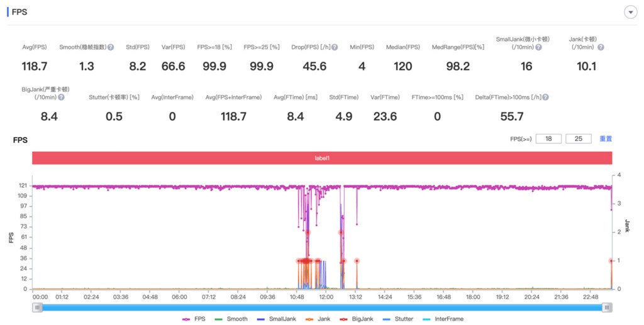This screenshot has height=325, width=644.
Task: Collapse the FPS panel with the circled arrow
Action: 629,13
